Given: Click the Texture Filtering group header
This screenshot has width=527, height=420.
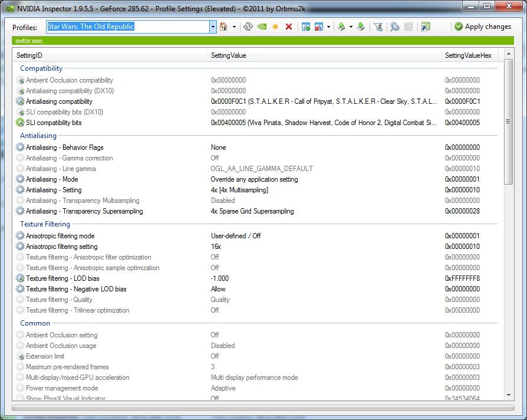Looking at the screenshot, I should click(x=45, y=224).
